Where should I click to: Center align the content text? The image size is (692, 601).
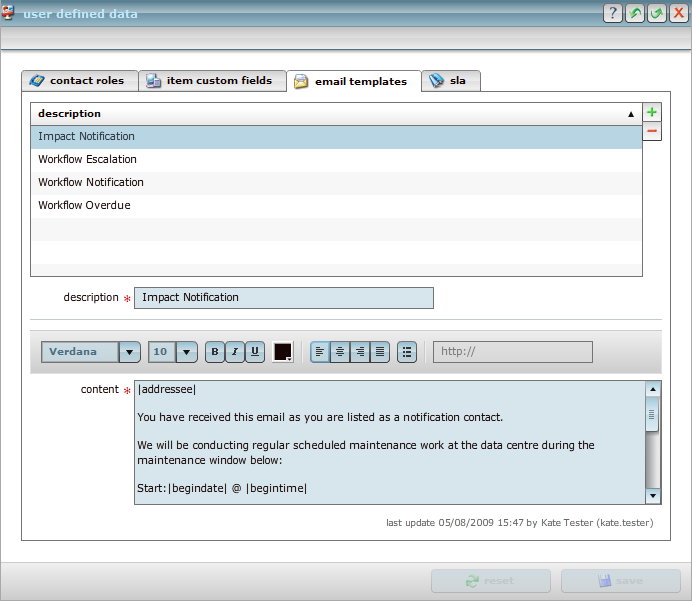(x=340, y=352)
